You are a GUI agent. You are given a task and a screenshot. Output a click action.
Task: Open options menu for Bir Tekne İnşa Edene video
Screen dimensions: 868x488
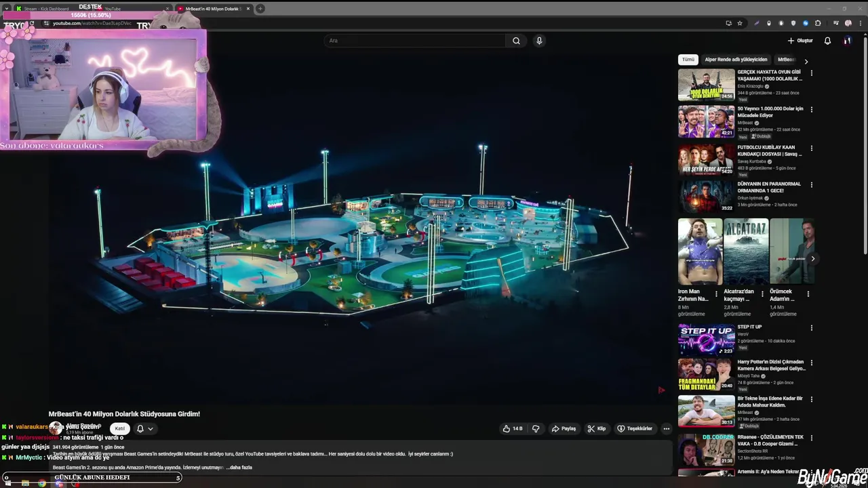[x=811, y=399]
